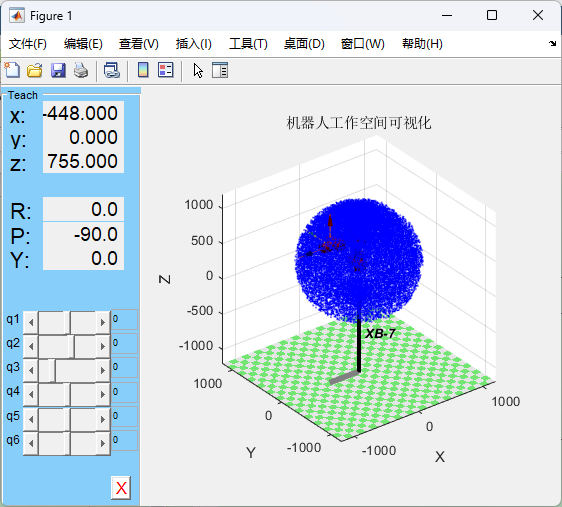Click the q5 slider thumb
The height and width of the screenshot is (507, 562).
coord(67,419)
